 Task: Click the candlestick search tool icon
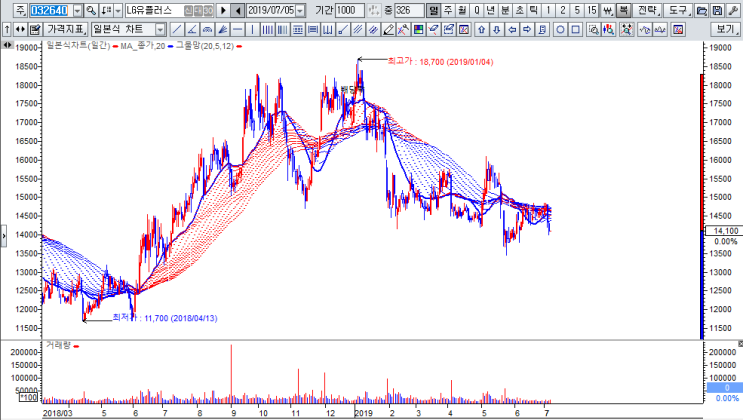coord(608,30)
